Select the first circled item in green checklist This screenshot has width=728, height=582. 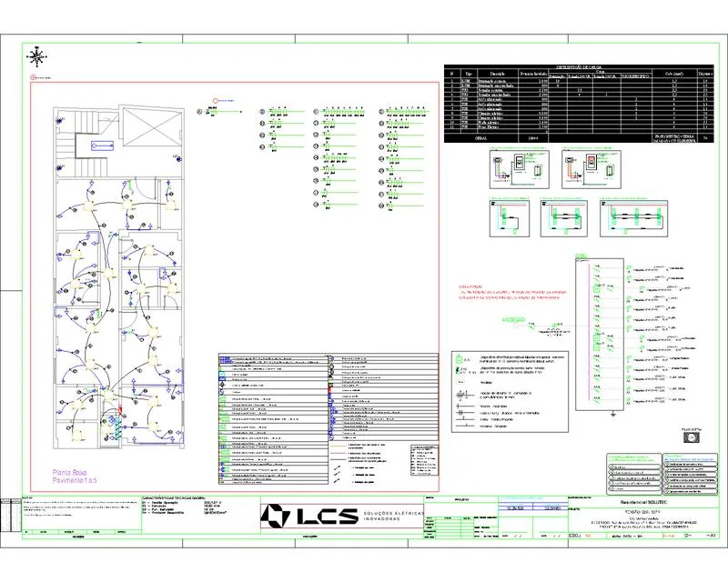pos(612,467)
